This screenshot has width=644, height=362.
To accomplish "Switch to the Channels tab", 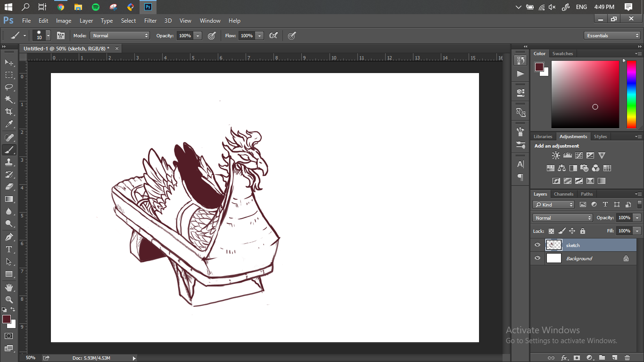I will [x=563, y=194].
